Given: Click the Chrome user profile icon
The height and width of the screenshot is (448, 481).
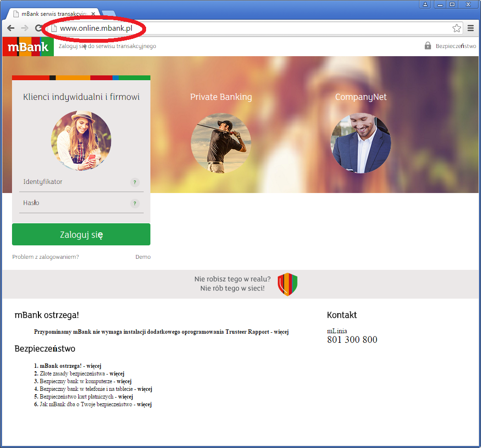Looking at the screenshot, I should pos(425,4).
